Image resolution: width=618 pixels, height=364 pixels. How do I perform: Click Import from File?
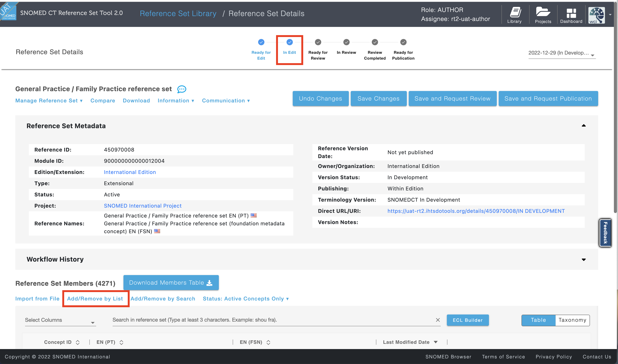pyautogui.click(x=37, y=299)
